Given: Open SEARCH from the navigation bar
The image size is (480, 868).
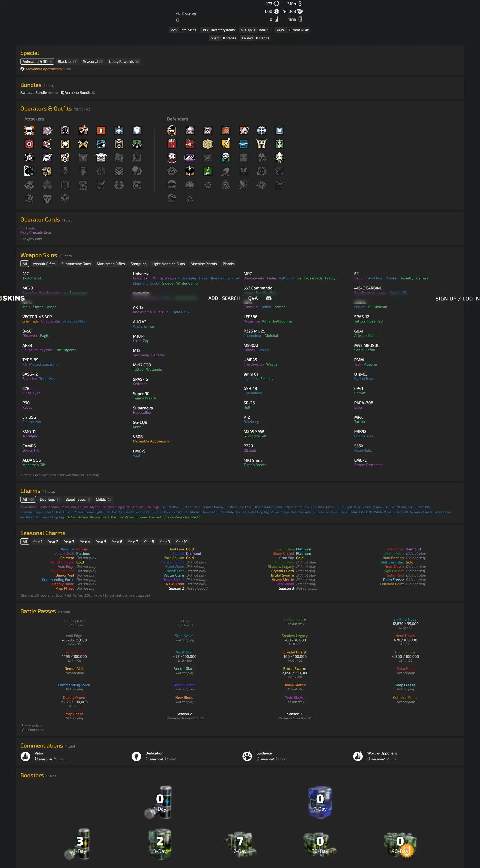Looking at the screenshot, I should (x=231, y=298).
